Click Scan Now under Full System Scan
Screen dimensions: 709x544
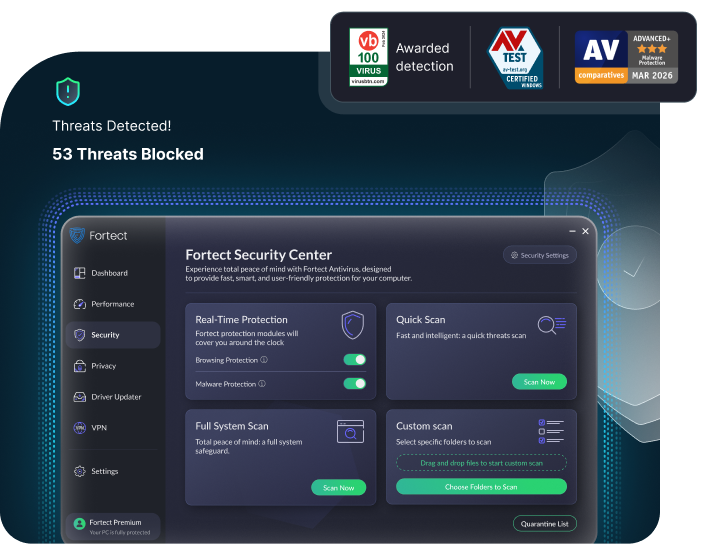tap(339, 487)
